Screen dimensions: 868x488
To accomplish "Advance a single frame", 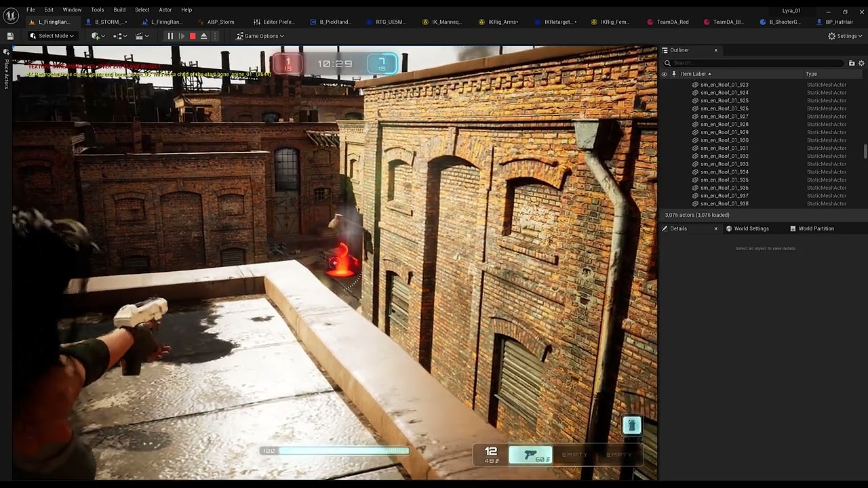I will (x=181, y=36).
